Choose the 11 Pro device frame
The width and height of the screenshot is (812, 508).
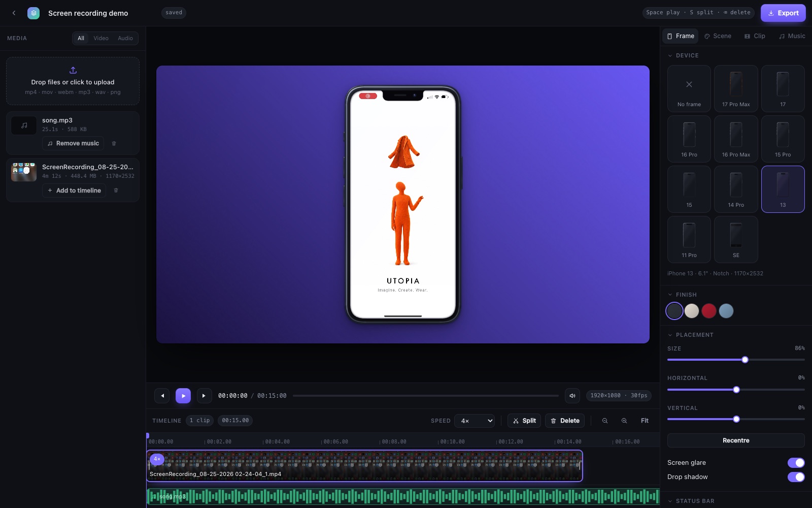pos(689,239)
